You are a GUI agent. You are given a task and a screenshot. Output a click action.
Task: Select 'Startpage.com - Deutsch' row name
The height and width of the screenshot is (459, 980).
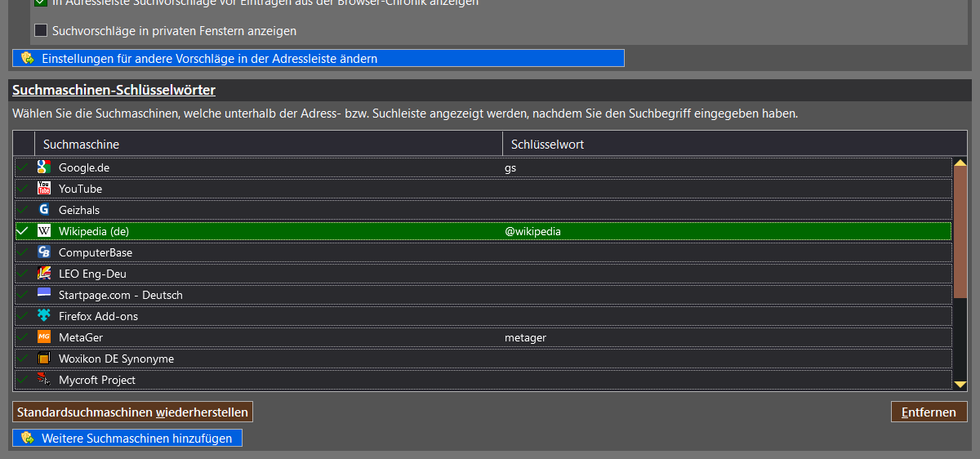tap(121, 295)
